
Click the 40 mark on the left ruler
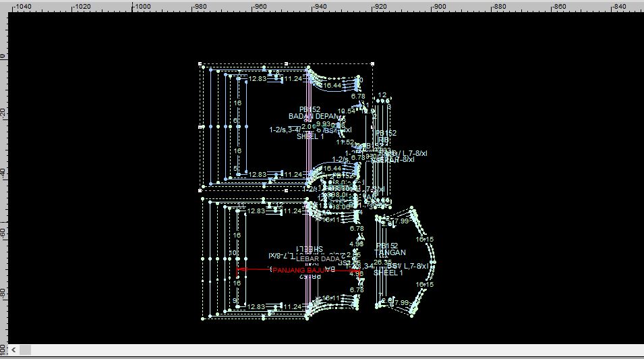pos(3,173)
